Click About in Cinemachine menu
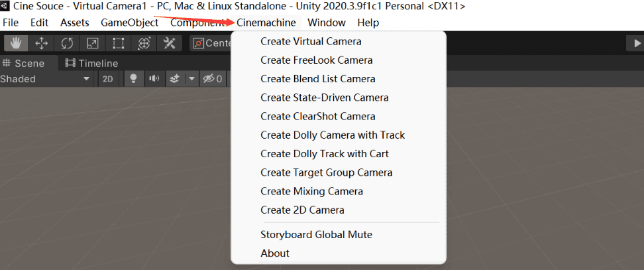The image size is (644, 270). coord(275,253)
